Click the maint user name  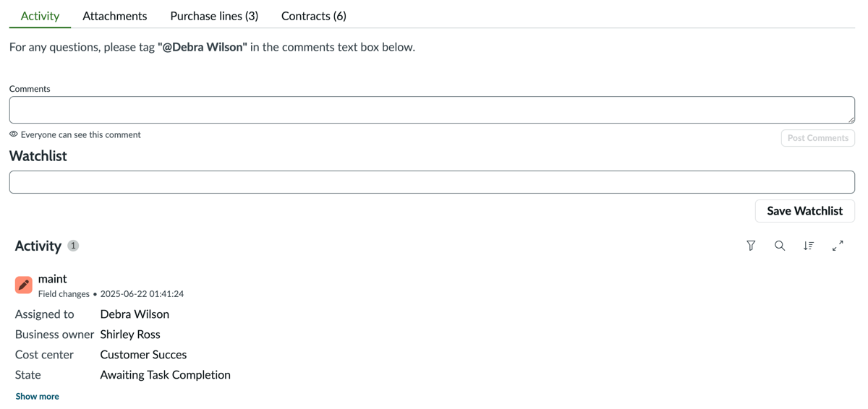point(53,279)
